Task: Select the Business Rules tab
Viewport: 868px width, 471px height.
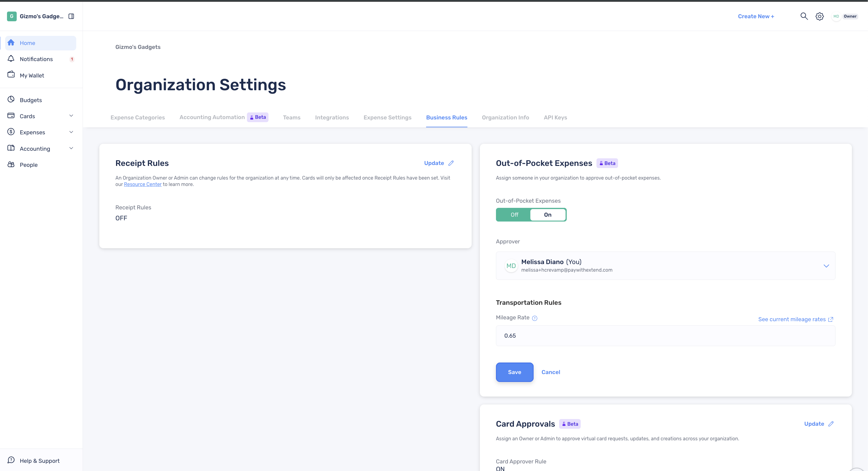Action: (446, 117)
